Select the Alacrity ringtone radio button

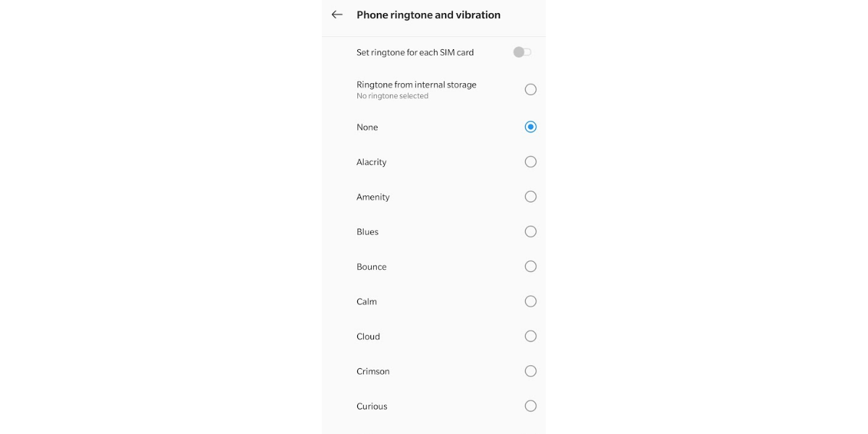click(x=530, y=161)
